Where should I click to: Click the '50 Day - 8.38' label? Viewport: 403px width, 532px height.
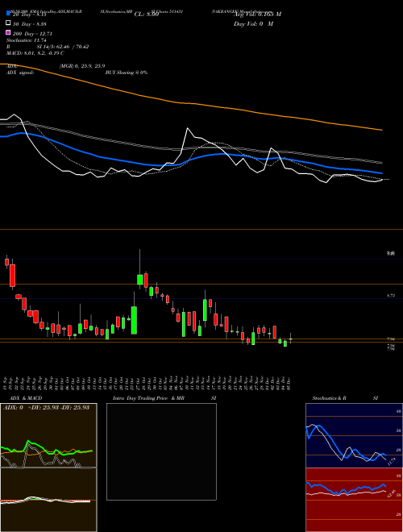[30, 23]
